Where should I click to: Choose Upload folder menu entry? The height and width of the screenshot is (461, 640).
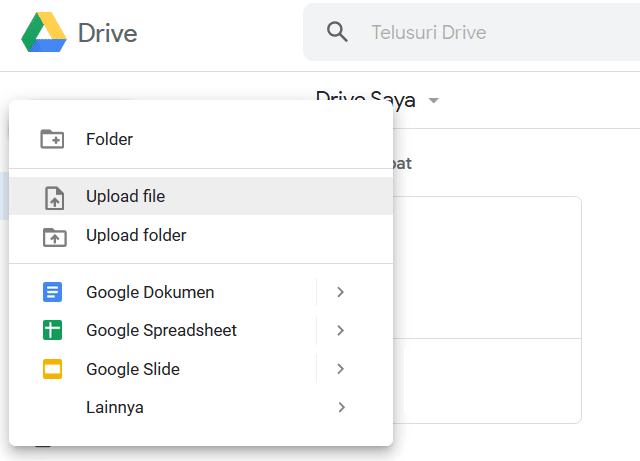[136, 236]
